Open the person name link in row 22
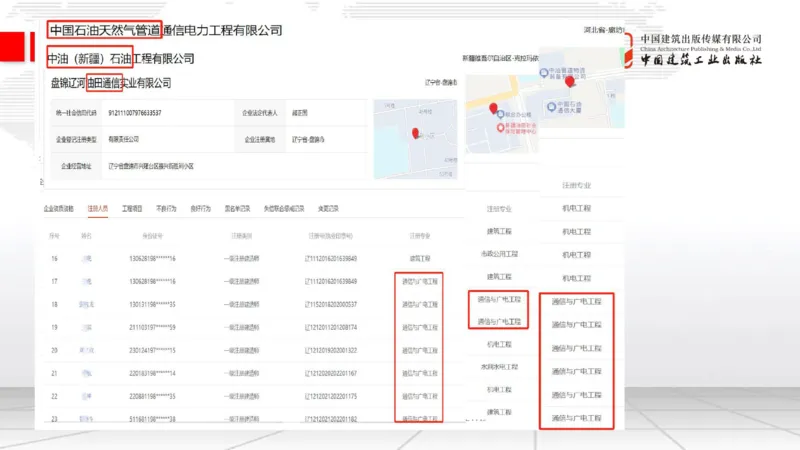The width and height of the screenshot is (800, 450). click(86, 396)
